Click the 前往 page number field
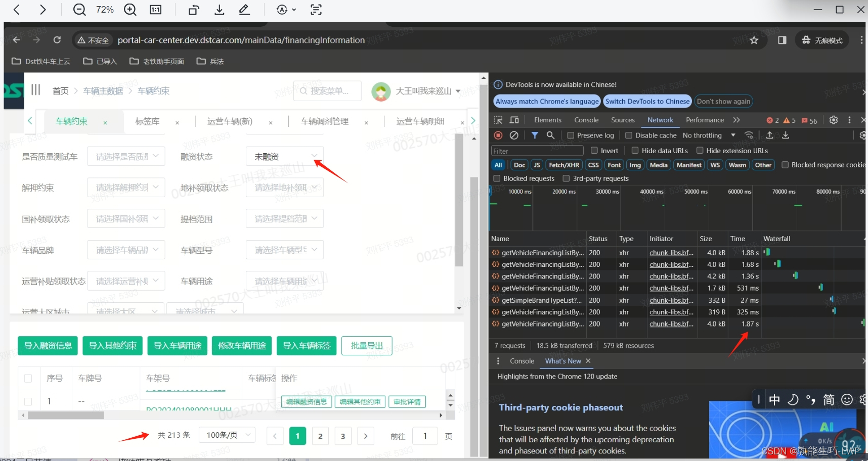Image resolution: width=868 pixels, height=461 pixels. click(425, 436)
